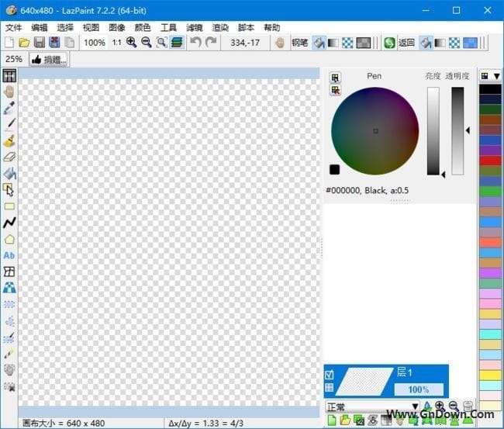
Task: Open a file with the folder icon
Action: coord(24,43)
